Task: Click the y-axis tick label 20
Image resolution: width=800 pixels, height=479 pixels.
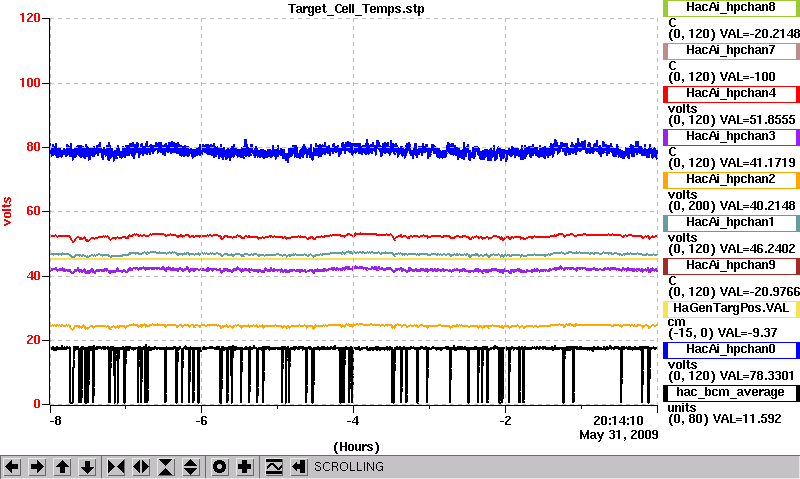Action: click(33, 340)
